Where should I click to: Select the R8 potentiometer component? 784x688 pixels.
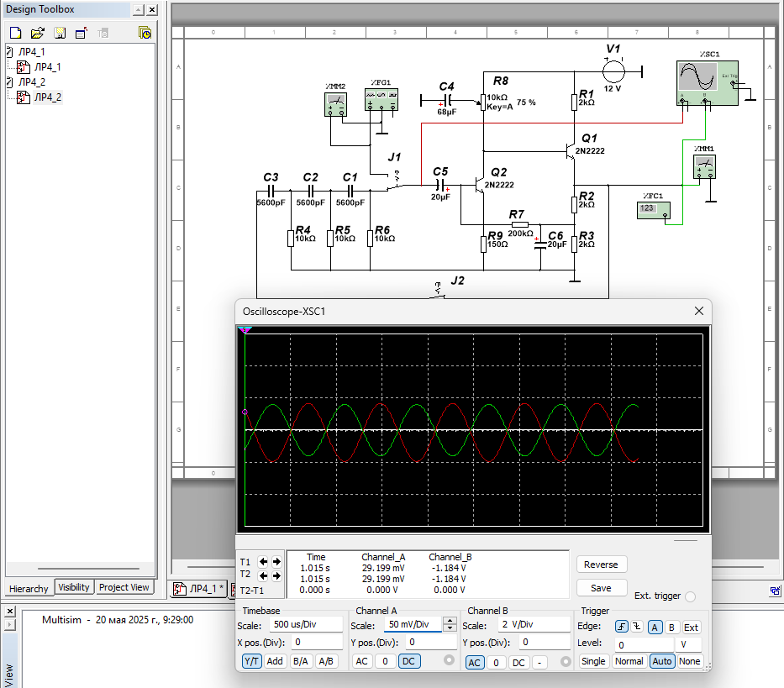483,102
